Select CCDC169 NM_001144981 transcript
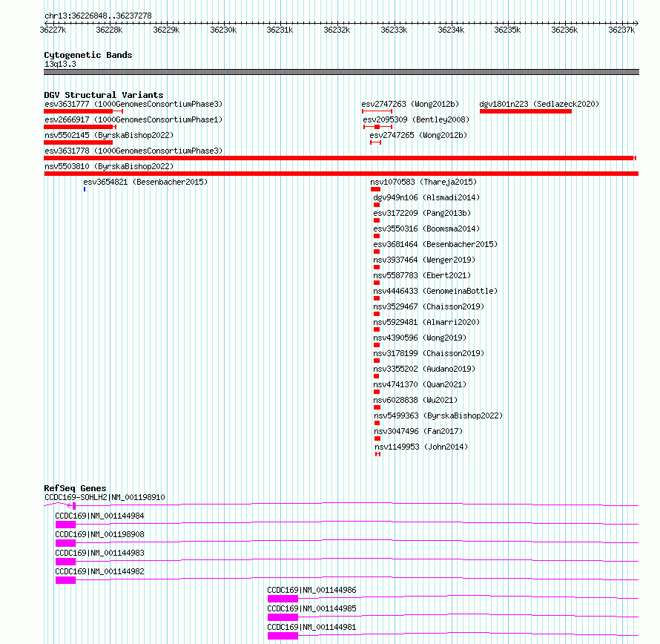Viewport: 660px width, 644px height. 311,627
